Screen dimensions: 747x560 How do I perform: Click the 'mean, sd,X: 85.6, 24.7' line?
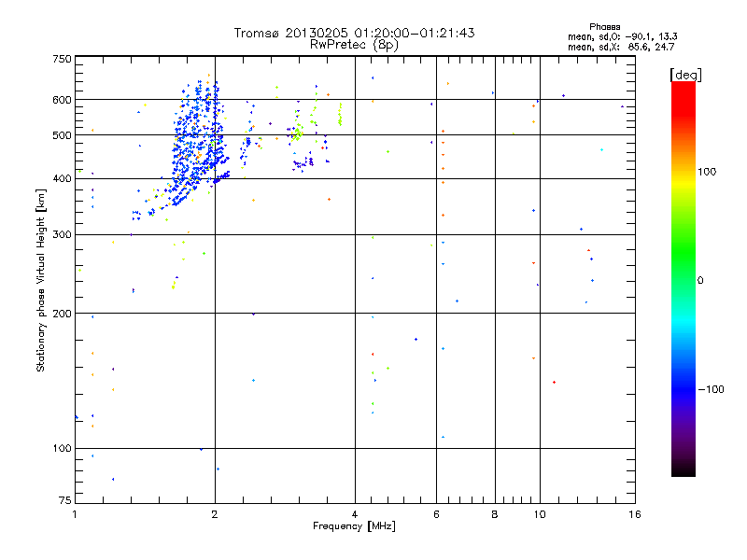(621, 47)
